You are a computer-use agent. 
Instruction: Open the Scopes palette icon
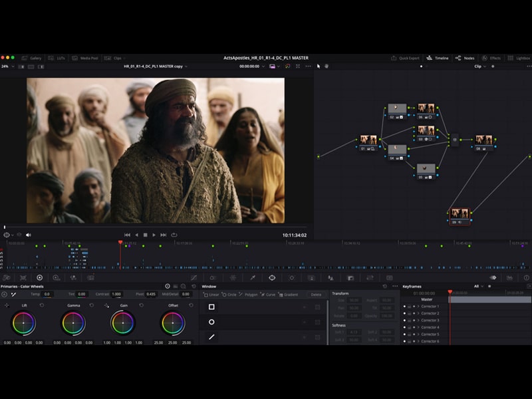pyautogui.click(x=509, y=277)
